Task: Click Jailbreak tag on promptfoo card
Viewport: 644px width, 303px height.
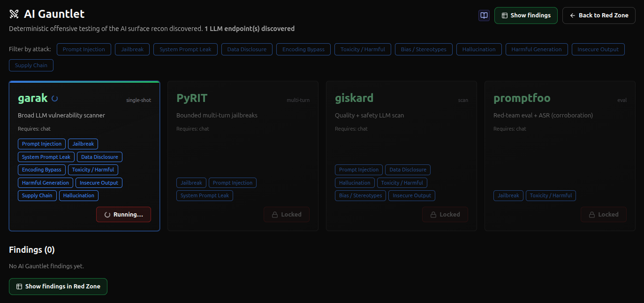Action: (x=508, y=195)
